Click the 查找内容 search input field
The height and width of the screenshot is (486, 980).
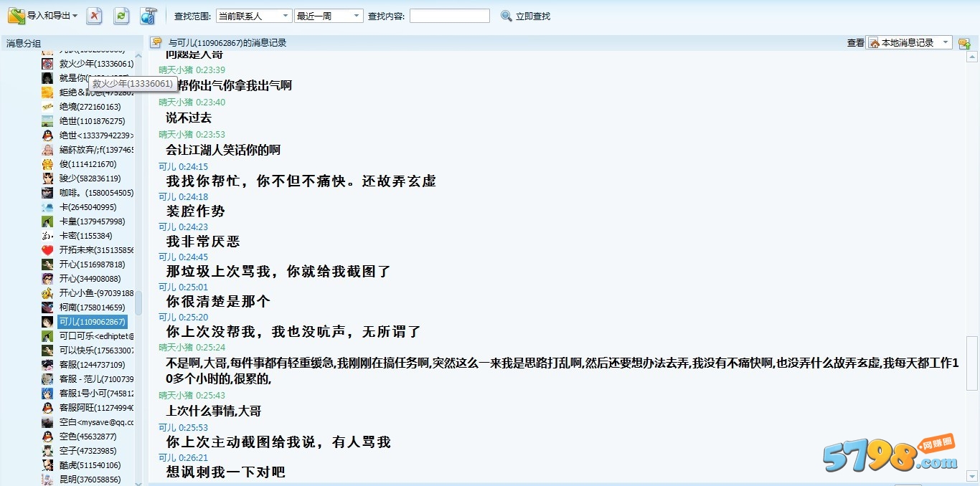[x=450, y=16]
